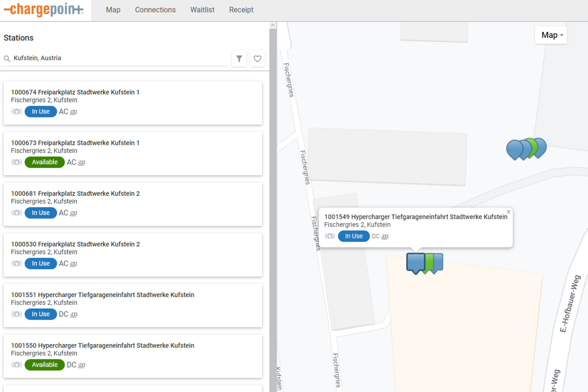
Task: Click the RFID tap icon on station 1000681
Action: point(17,213)
